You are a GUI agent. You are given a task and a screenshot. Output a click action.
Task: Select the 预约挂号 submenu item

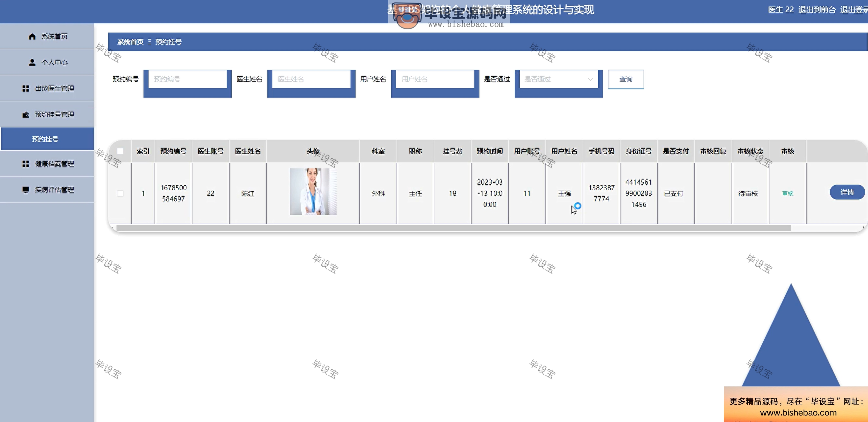point(47,139)
